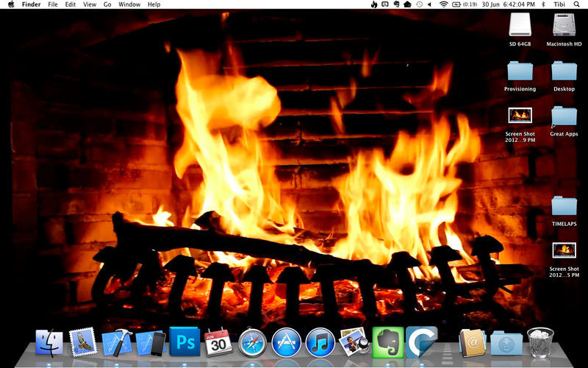Open the Trash in the dock
The height and width of the screenshot is (368, 588).
[540, 342]
